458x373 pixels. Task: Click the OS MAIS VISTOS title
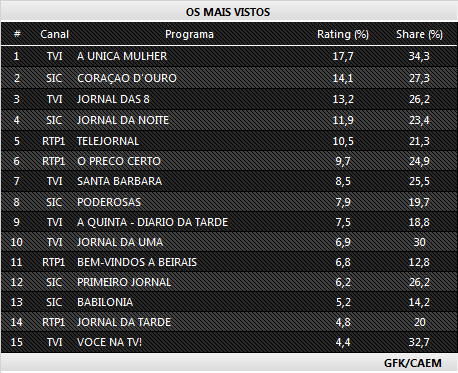(x=228, y=12)
